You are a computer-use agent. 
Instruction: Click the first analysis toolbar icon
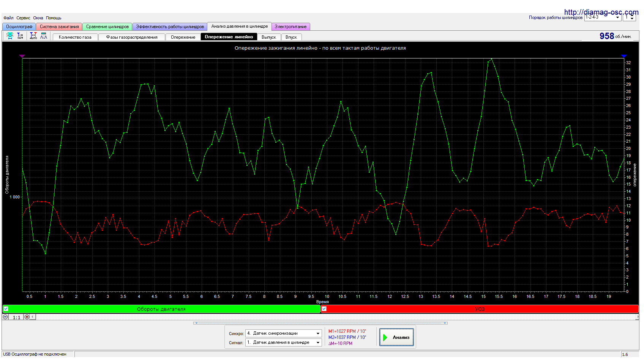coord(10,36)
